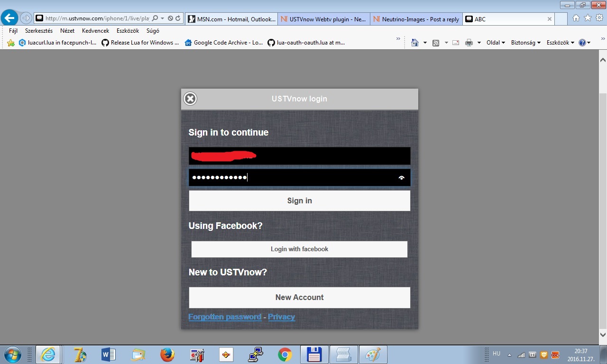The height and width of the screenshot is (364, 607).
Task: Click the printer icon in command bar
Action: (x=469, y=43)
